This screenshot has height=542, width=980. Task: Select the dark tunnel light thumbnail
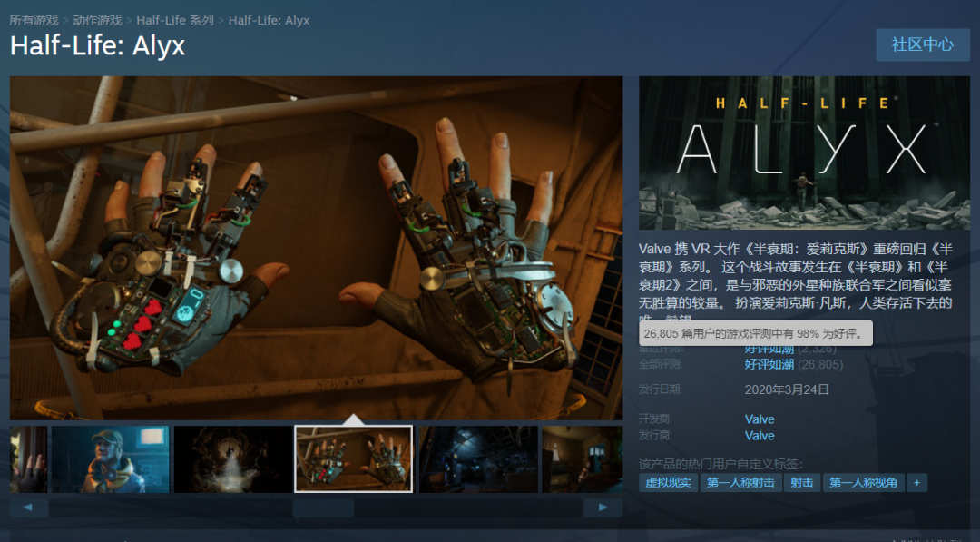[232, 459]
